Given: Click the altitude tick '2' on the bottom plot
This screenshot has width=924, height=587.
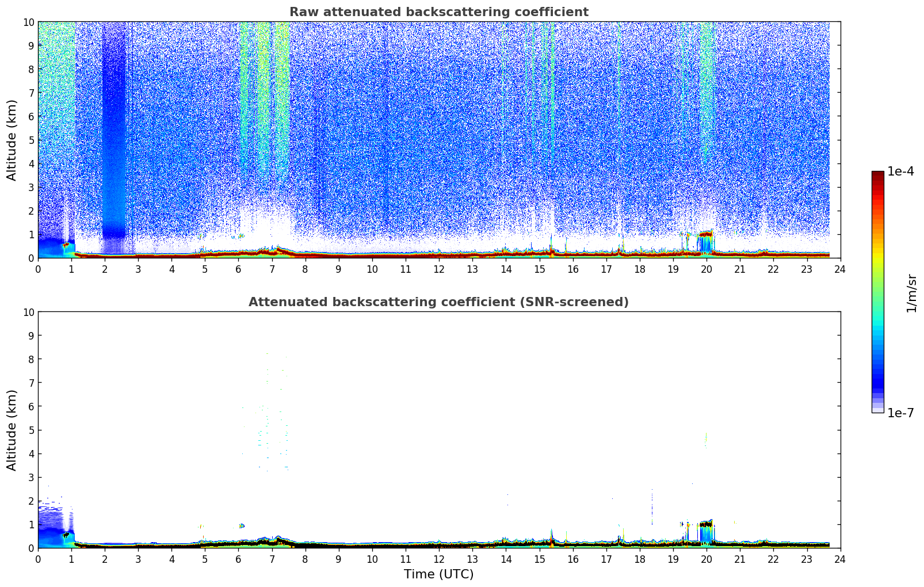Looking at the screenshot, I should 32,501.
